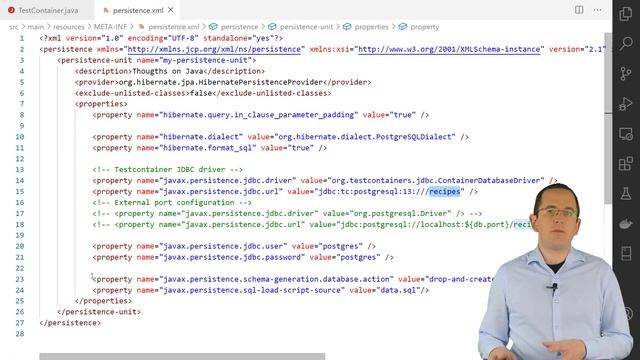
Task: Click the XML file icon on persistence.xml tab
Action: pos(106,10)
